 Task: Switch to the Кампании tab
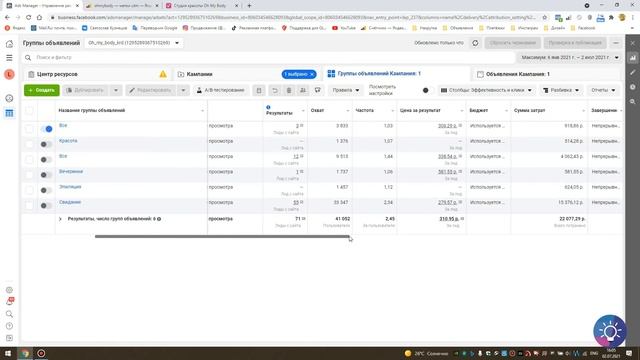pyautogui.click(x=247, y=74)
